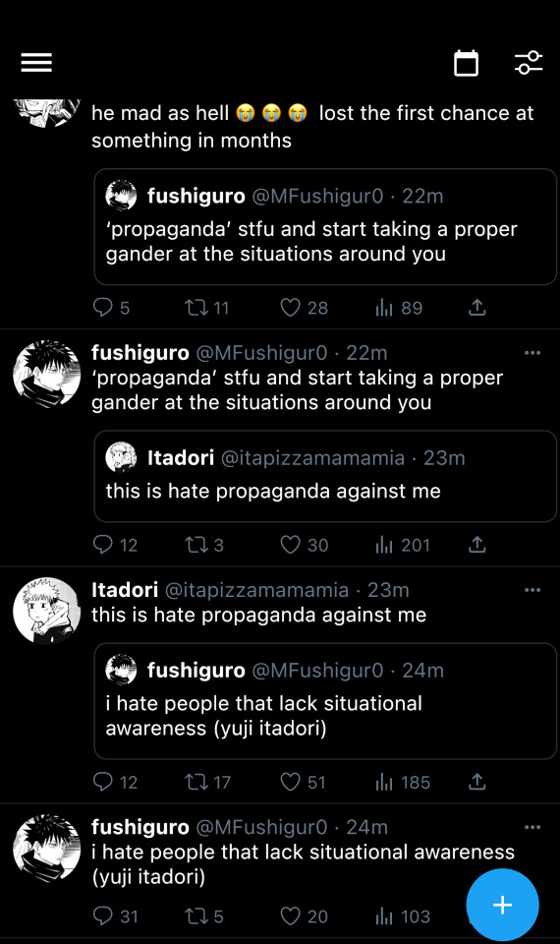Like Itadori's tweet with 51 likes
This screenshot has width=560, height=944.
290,782
